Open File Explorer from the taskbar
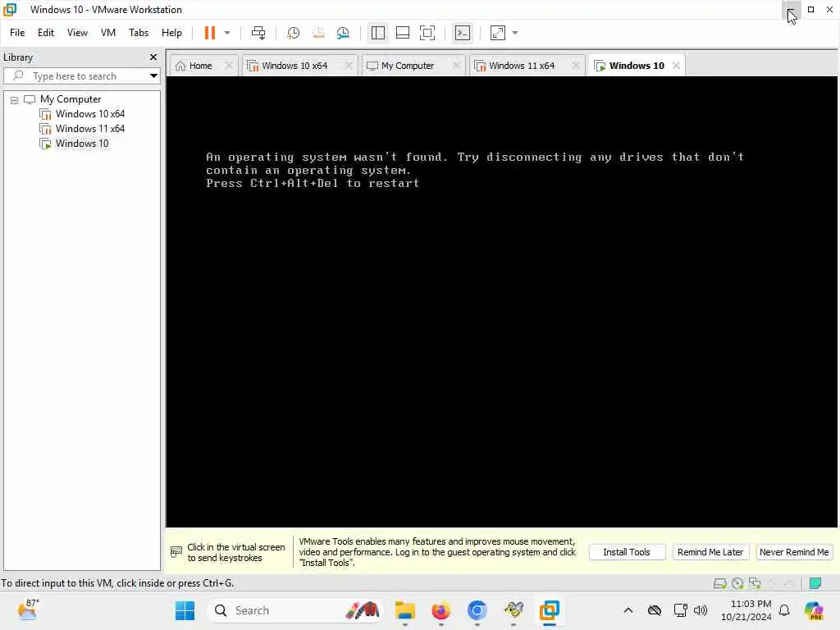This screenshot has height=630, width=840. pyautogui.click(x=405, y=610)
